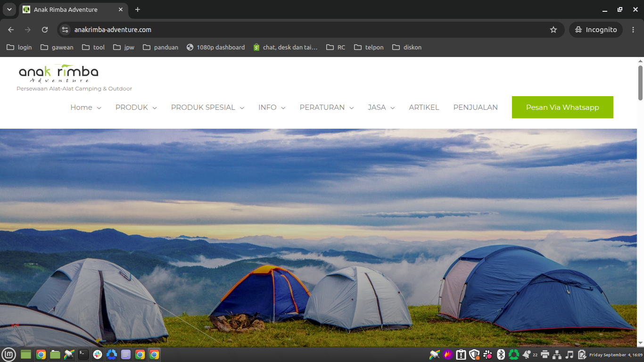This screenshot has height=362, width=644.
Task: Reload the page with the refresh icon
Action: point(45,30)
